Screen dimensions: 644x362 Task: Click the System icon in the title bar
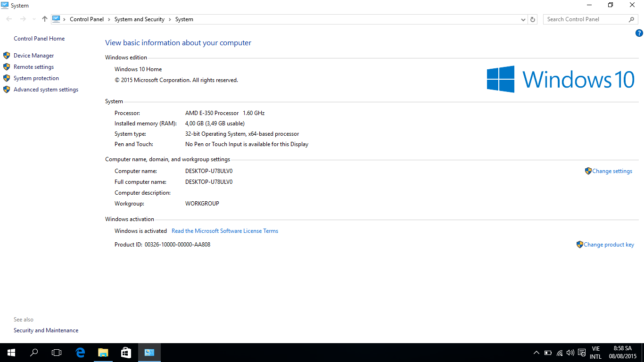click(5, 5)
